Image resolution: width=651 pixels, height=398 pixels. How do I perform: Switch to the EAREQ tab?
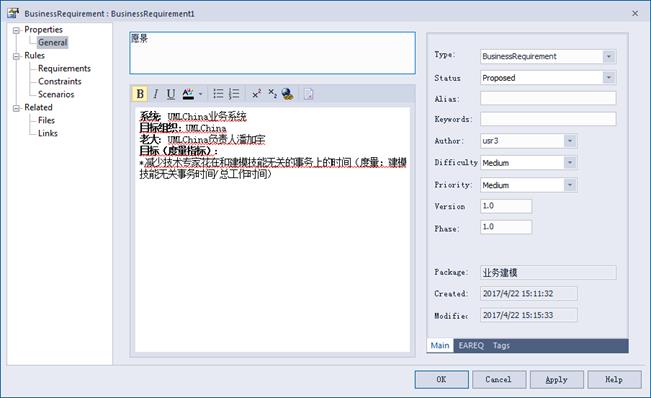pyautogui.click(x=471, y=345)
